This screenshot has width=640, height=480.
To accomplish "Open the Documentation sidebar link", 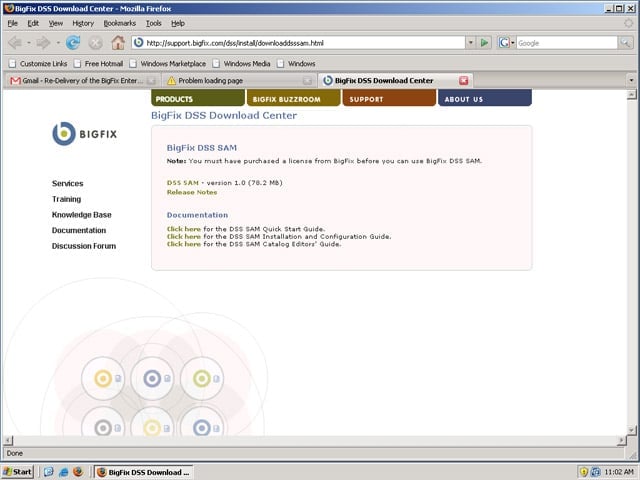I will coord(79,230).
